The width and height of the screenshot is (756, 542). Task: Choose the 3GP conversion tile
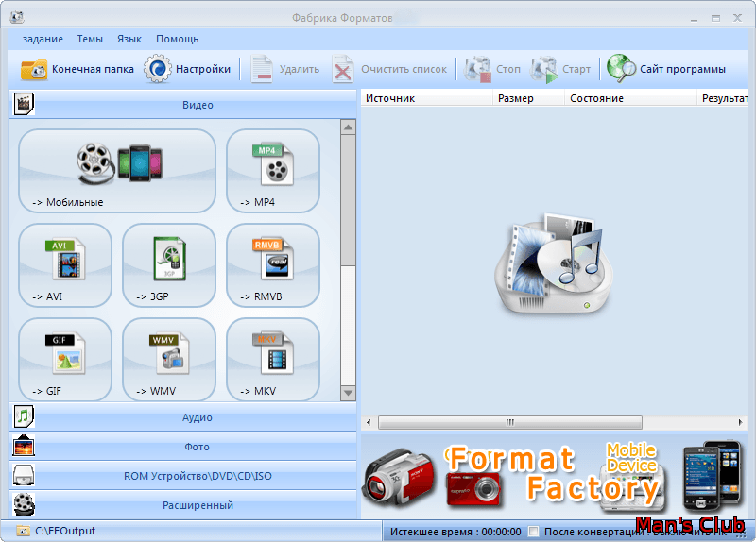(169, 265)
